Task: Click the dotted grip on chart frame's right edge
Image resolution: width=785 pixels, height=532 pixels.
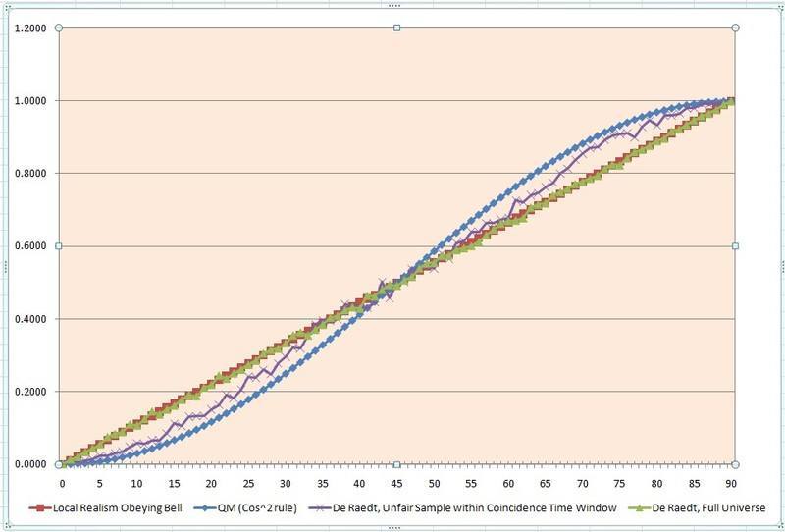Action: pyautogui.click(x=781, y=267)
